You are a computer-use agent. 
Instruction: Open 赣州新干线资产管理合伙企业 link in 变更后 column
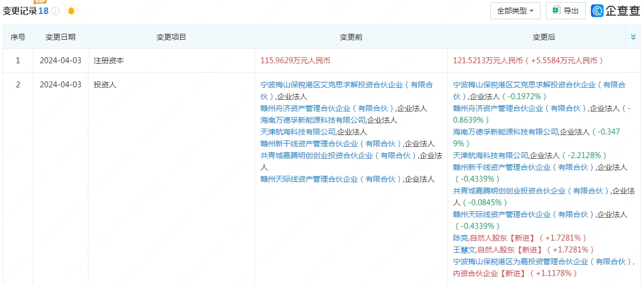[524, 167]
